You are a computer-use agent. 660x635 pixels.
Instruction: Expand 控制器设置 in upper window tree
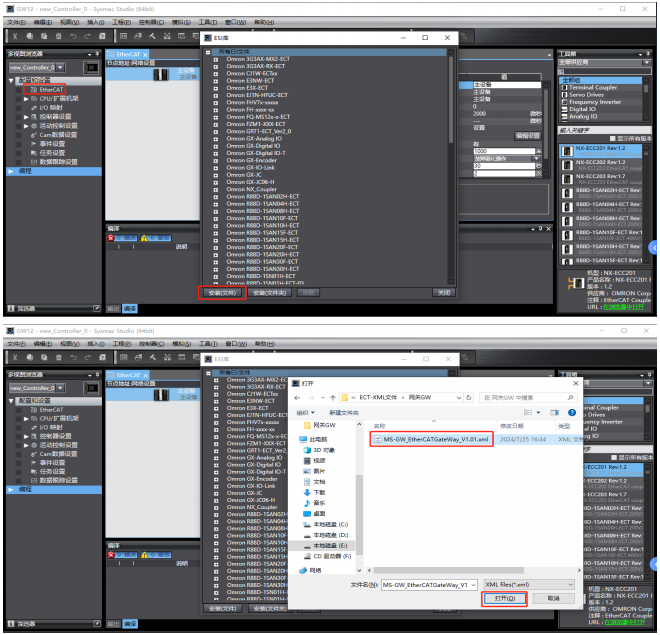[26, 117]
